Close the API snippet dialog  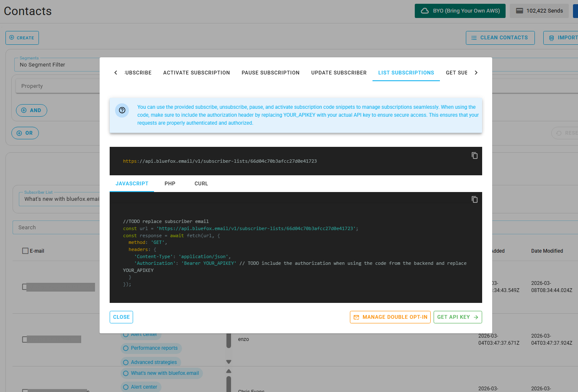[121, 317]
